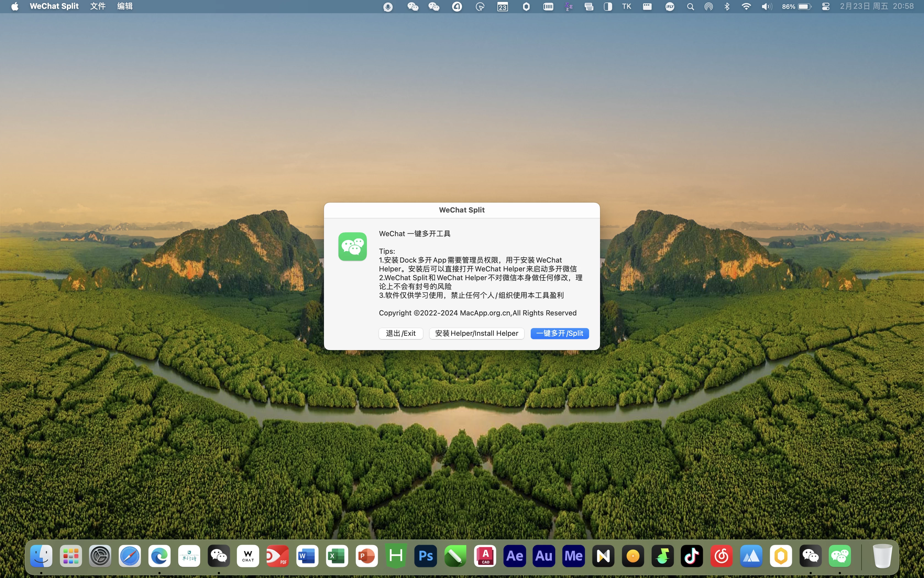Open System Settings from the Dock

(x=100, y=556)
